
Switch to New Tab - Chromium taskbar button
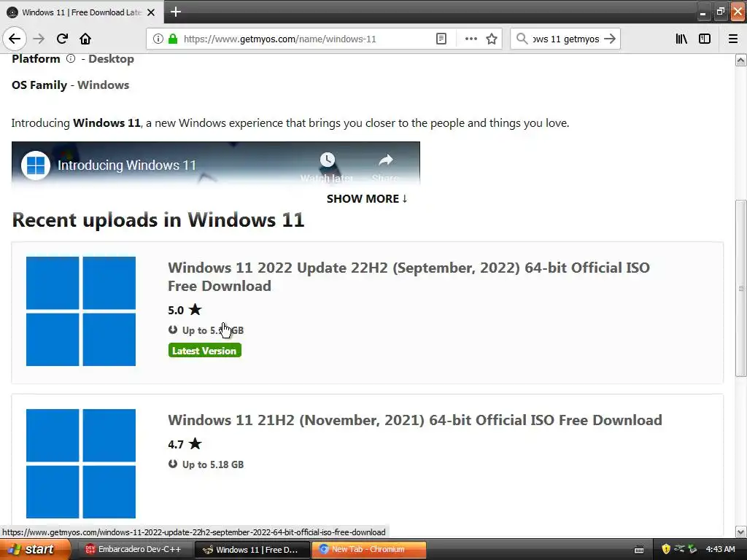click(368, 550)
